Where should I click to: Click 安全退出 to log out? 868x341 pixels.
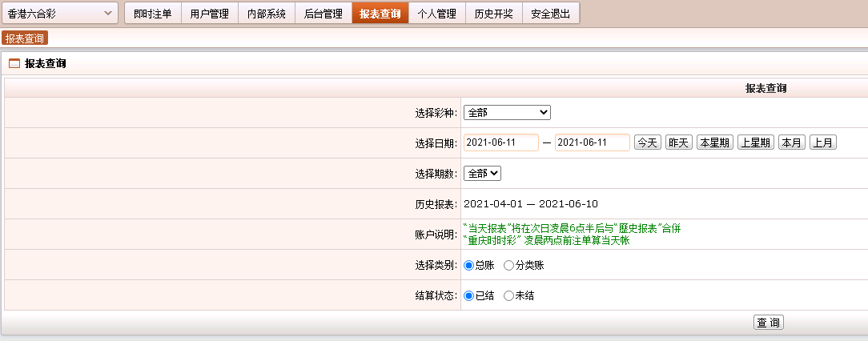click(x=550, y=14)
